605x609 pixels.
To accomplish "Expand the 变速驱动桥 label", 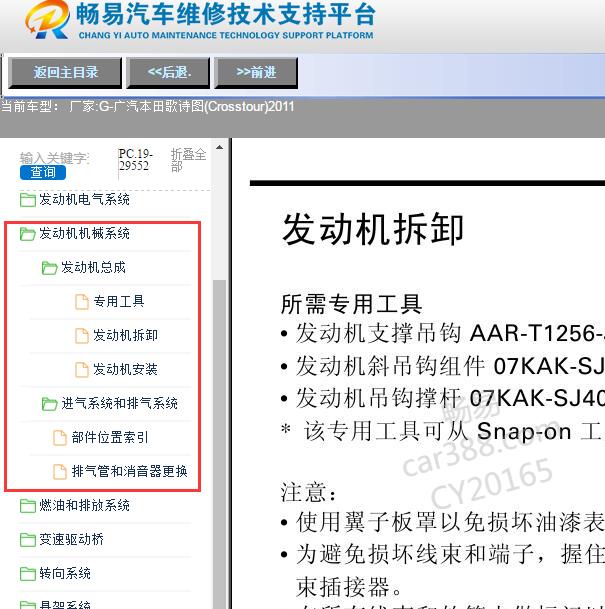I will (71, 539).
